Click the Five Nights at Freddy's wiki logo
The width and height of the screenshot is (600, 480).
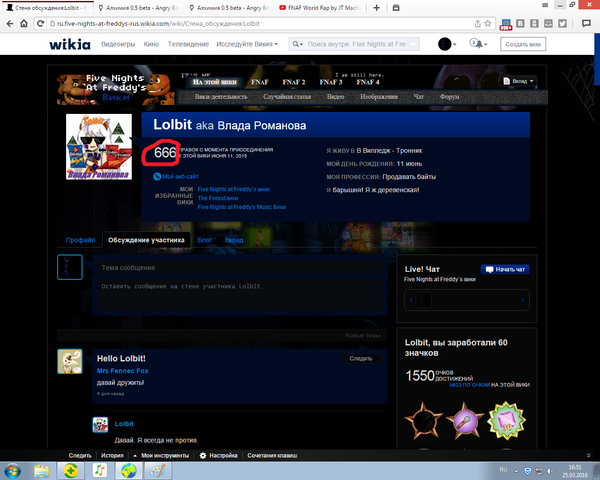coord(115,89)
